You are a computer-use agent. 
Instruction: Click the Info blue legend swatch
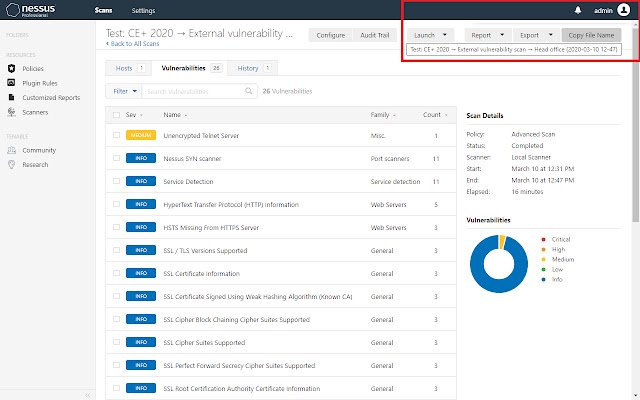click(x=543, y=279)
